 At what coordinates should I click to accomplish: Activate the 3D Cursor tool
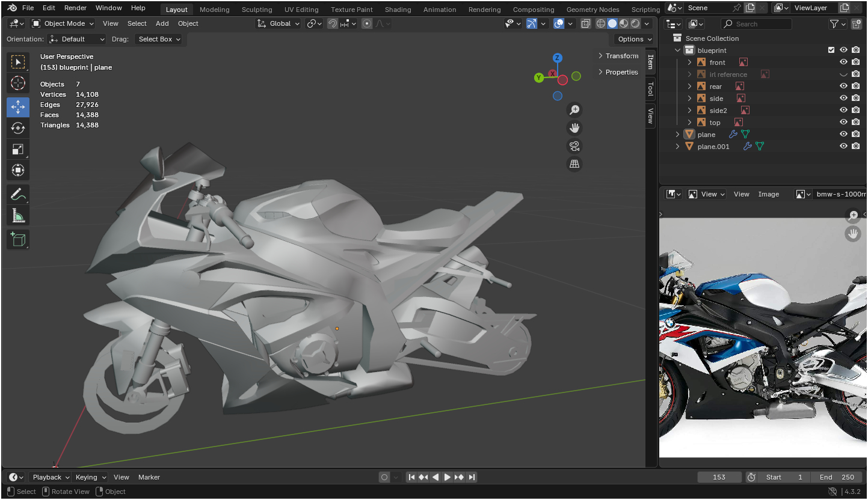coord(18,83)
